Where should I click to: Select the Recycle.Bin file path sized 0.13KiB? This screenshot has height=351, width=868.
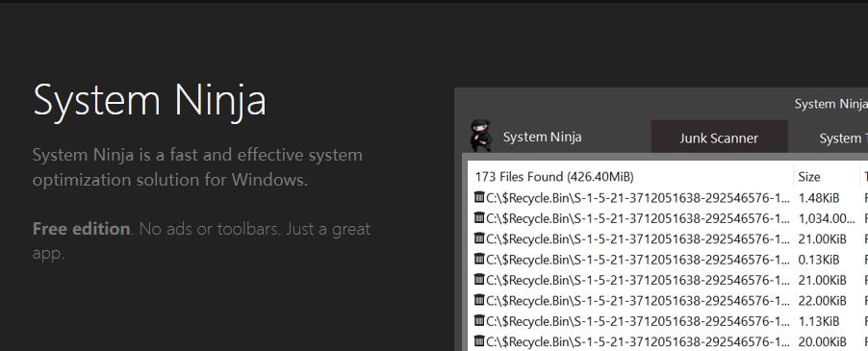(x=638, y=260)
